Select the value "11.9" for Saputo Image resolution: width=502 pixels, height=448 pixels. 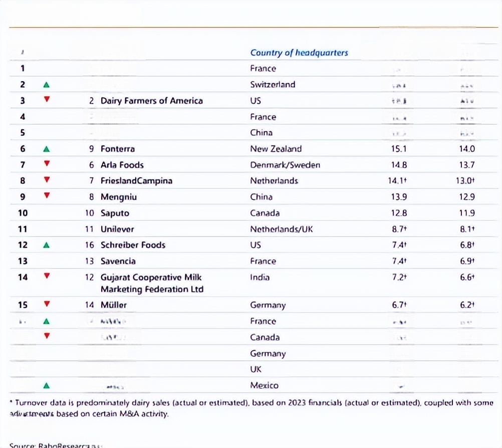click(467, 213)
